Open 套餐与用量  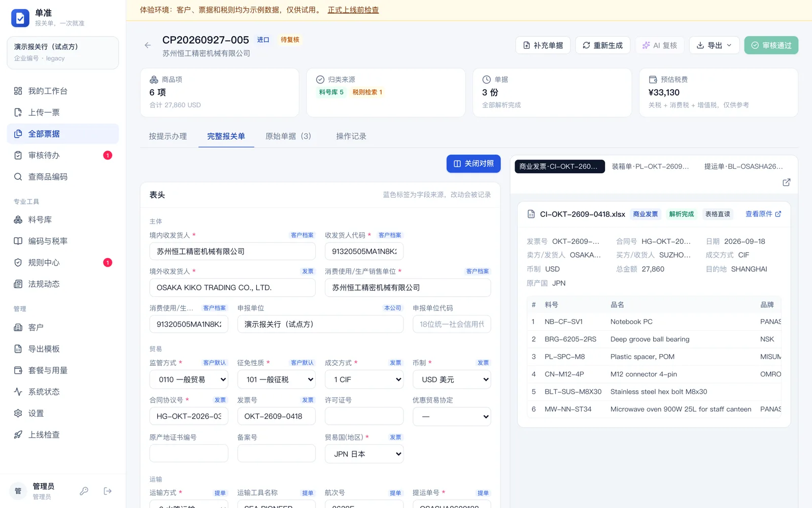63,370
